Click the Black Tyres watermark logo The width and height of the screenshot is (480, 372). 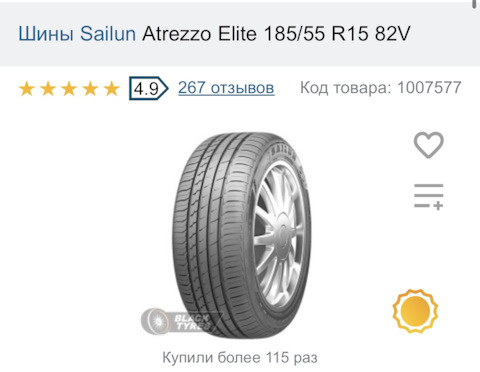182,321
